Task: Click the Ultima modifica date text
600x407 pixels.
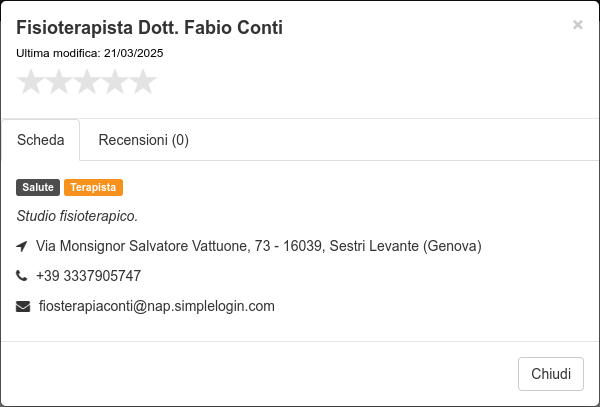Action: click(90, 53)
